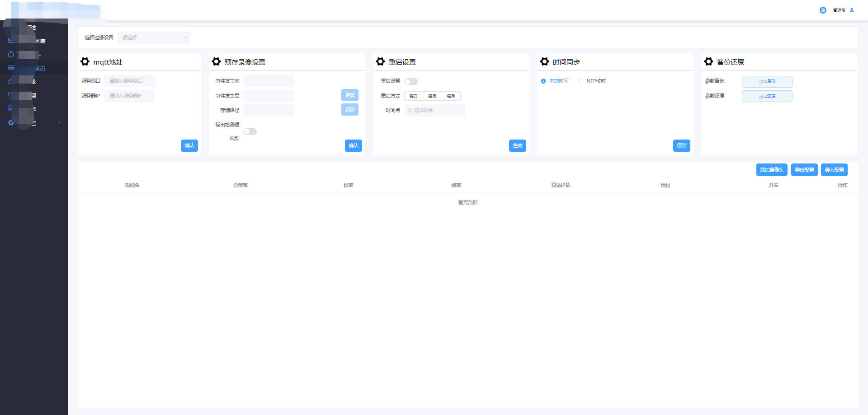Click the 点击备份 button

(x=767, y=81)
